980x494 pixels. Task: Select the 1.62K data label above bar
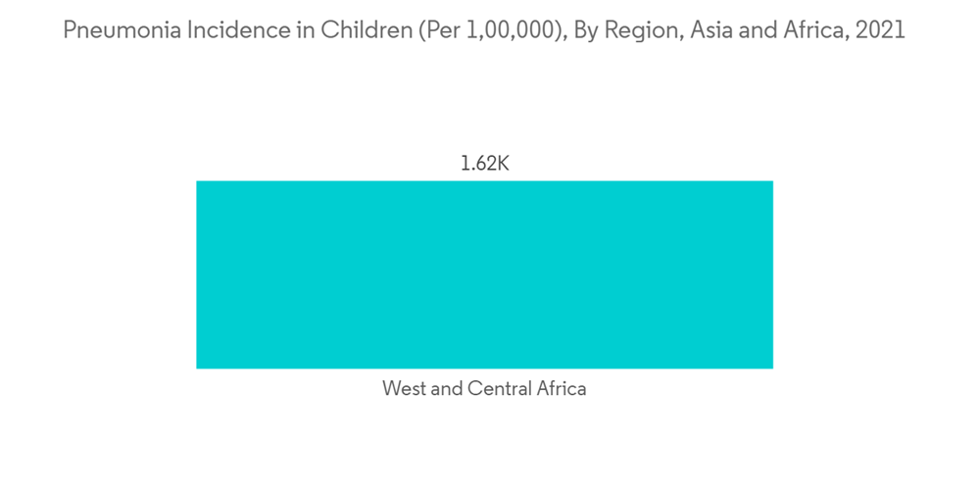pos(485,164)
